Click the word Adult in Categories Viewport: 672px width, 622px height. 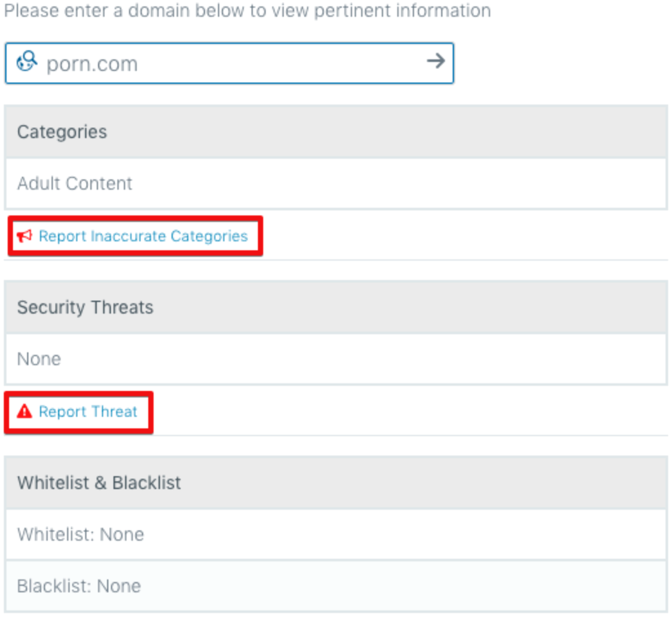pyautogui.click(x=39, y=183)
